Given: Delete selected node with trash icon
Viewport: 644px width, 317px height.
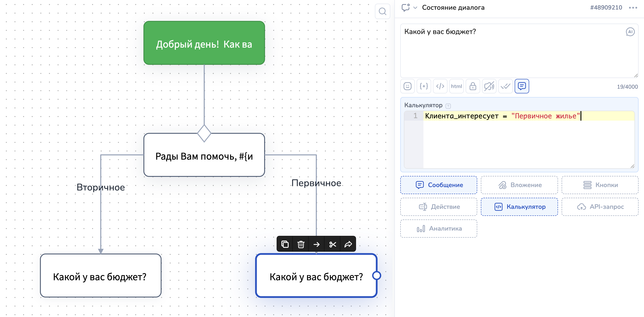Looking at the screenshot, I should pyautogui.click(x=301, y=244).
